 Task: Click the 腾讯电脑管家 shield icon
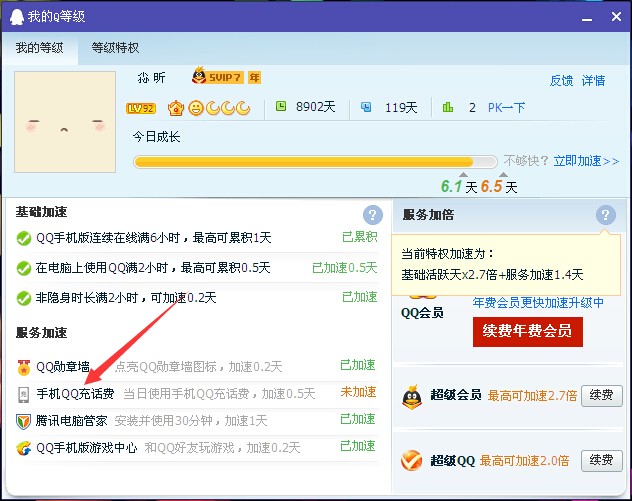(x=24, y=421)
